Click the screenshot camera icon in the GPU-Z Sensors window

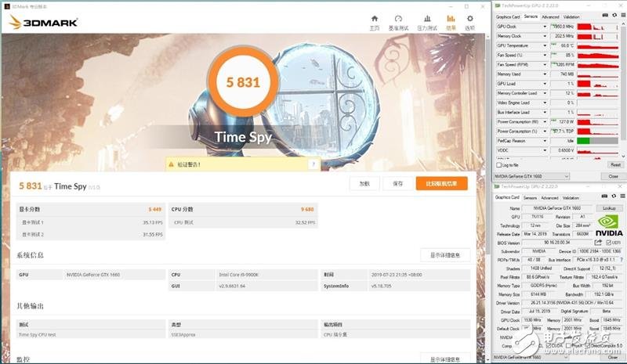[x=605, y=15]
